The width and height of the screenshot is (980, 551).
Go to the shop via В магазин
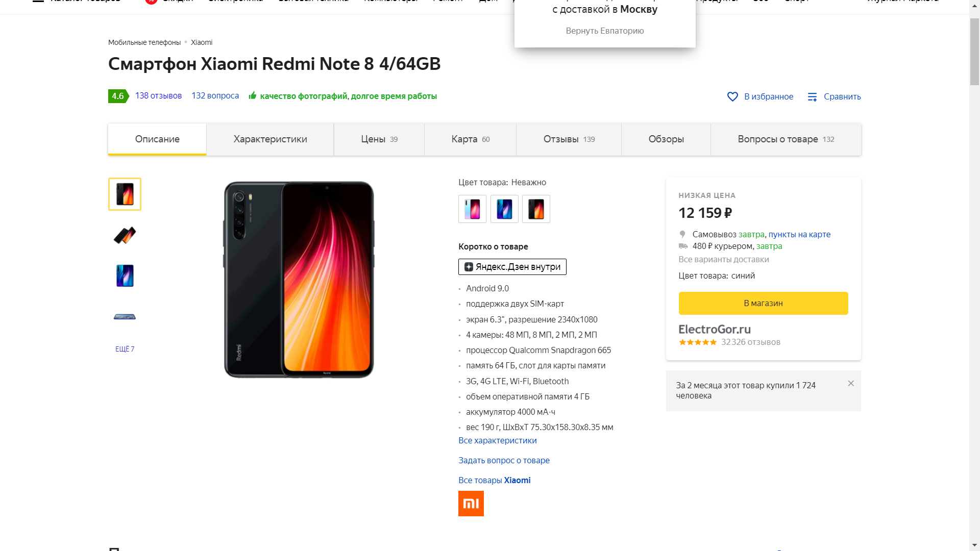(763, 303)
